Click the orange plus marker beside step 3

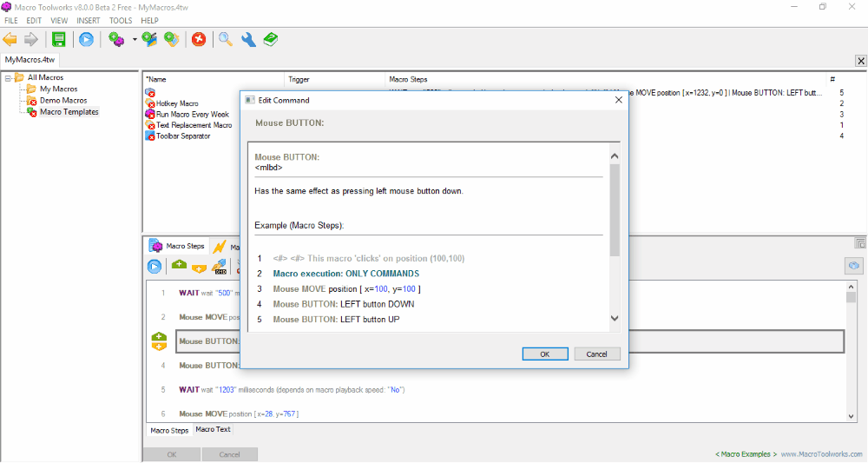click(x=159, y=346)
